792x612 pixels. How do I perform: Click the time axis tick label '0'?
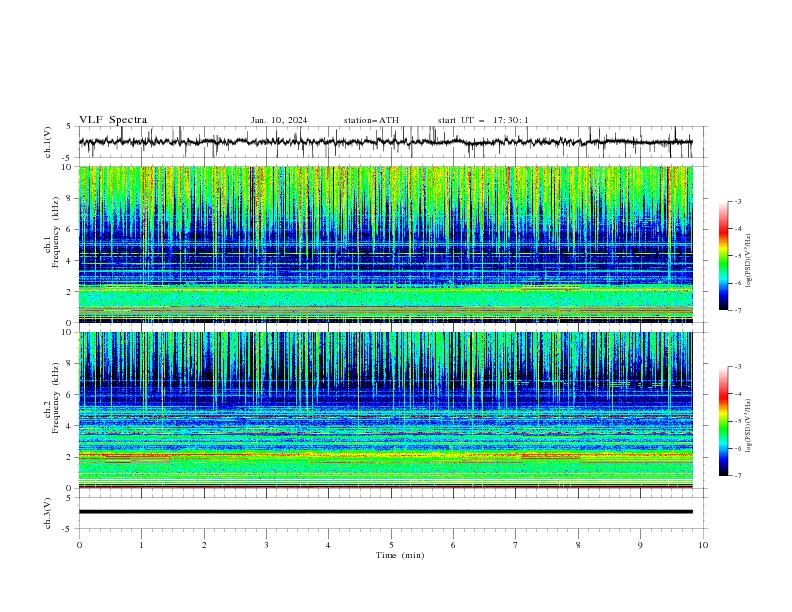[79, 545]
